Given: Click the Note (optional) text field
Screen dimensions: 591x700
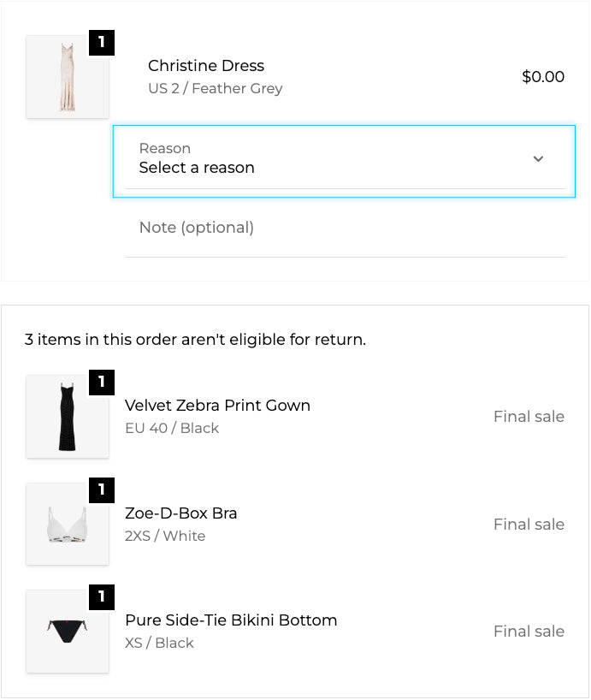Looking at the screenshot, I should [344, 228].
